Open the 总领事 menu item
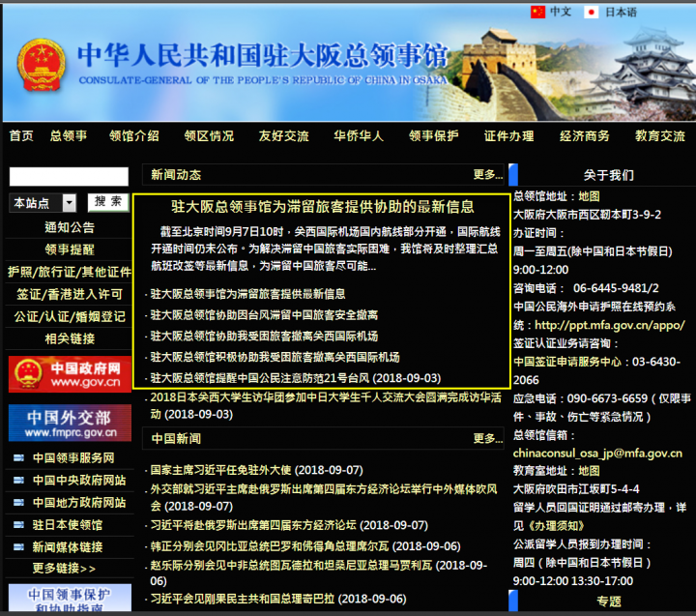The height and width of the screenshot is (616, 696). coord(69,136)
